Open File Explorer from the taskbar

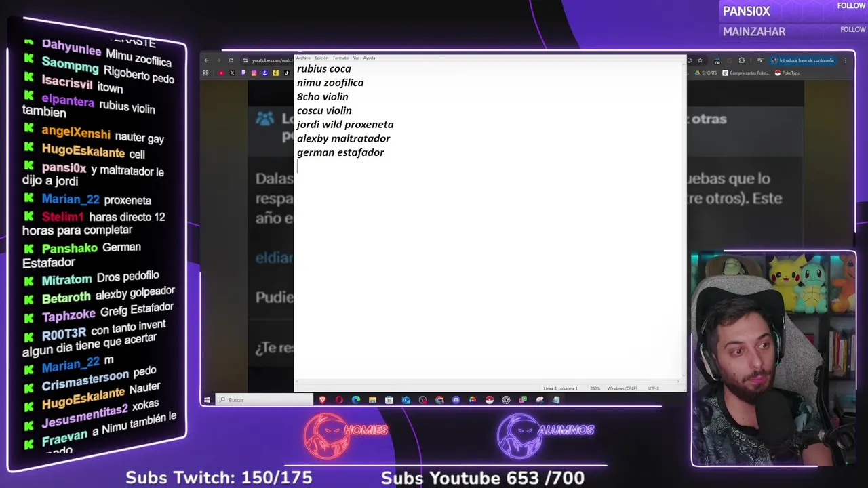coord(372,400)
